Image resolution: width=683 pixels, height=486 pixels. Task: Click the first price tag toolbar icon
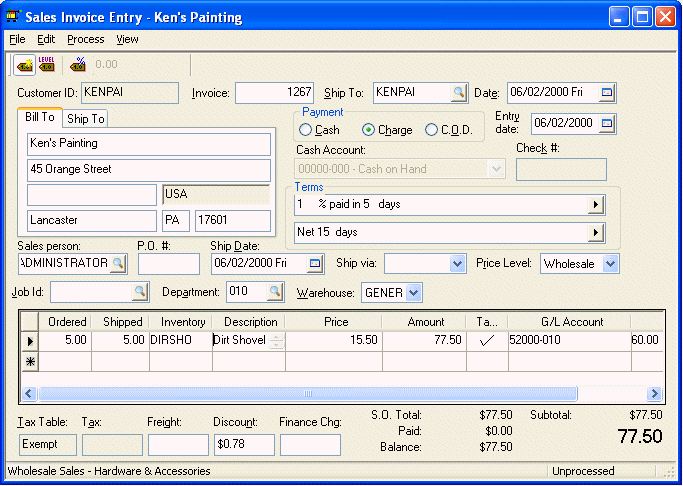click(24, 65)
